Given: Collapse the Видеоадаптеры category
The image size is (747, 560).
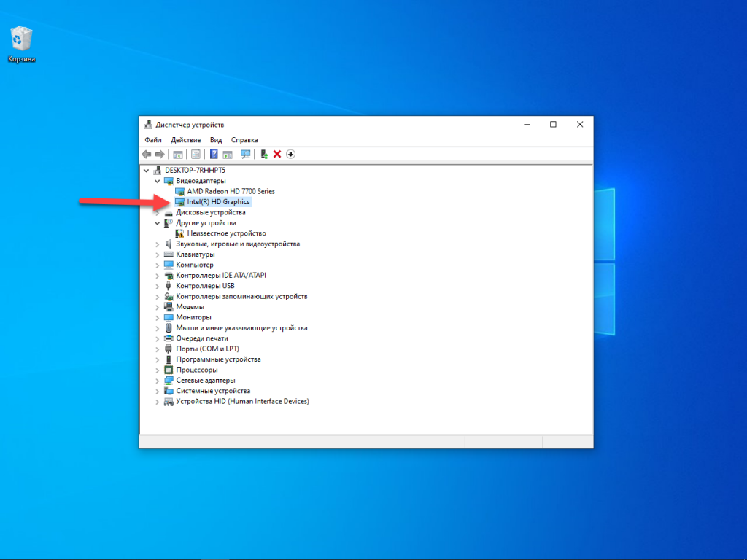Looking at the screenshot, I should tap(157, 181).
